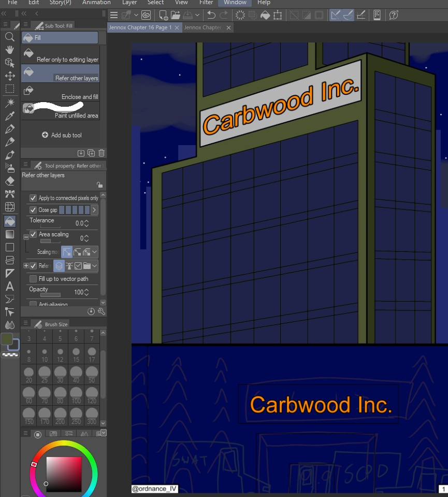Pick brush size 30 preset
This screenshot has width=448, height=497.
pos(60,374)
